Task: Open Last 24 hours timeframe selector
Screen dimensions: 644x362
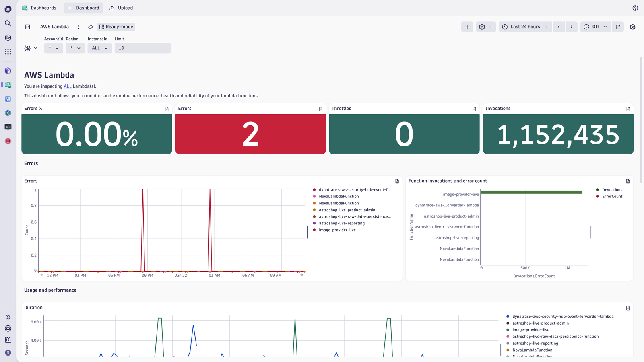Action: point(525,27)
